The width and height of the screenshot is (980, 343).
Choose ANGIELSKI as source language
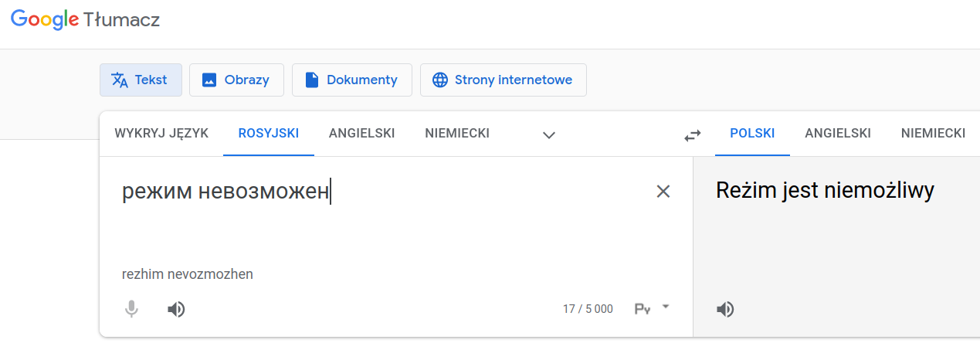tap(361, 133)
